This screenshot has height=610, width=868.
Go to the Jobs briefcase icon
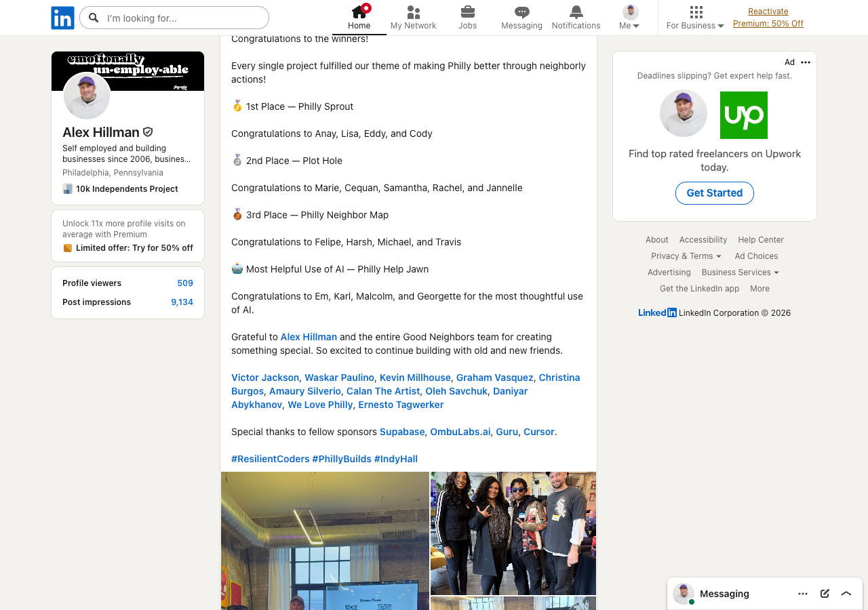point(467,12)
